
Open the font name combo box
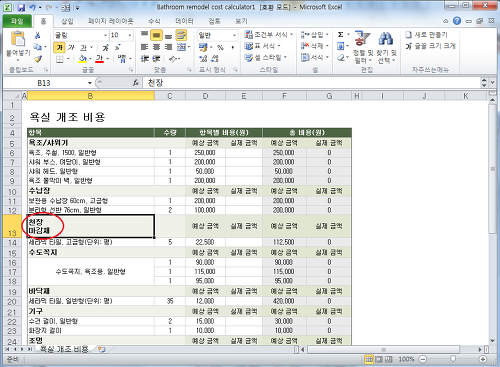click(81, 35)
